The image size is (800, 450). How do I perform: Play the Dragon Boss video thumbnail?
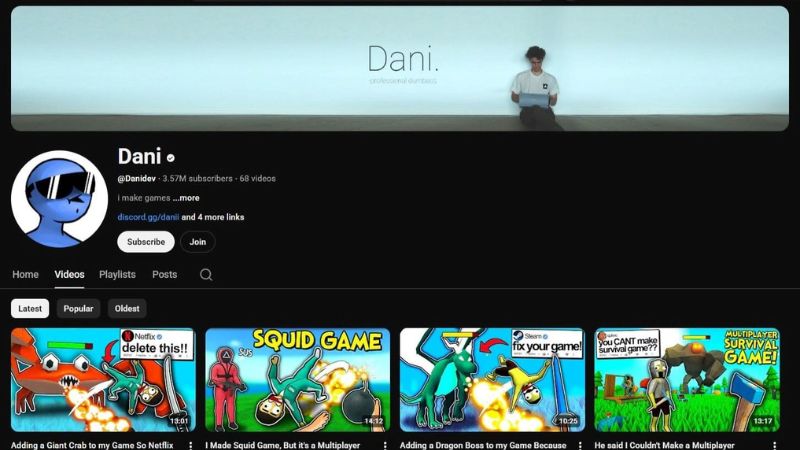pyautogui.click(x=492, y=380)
